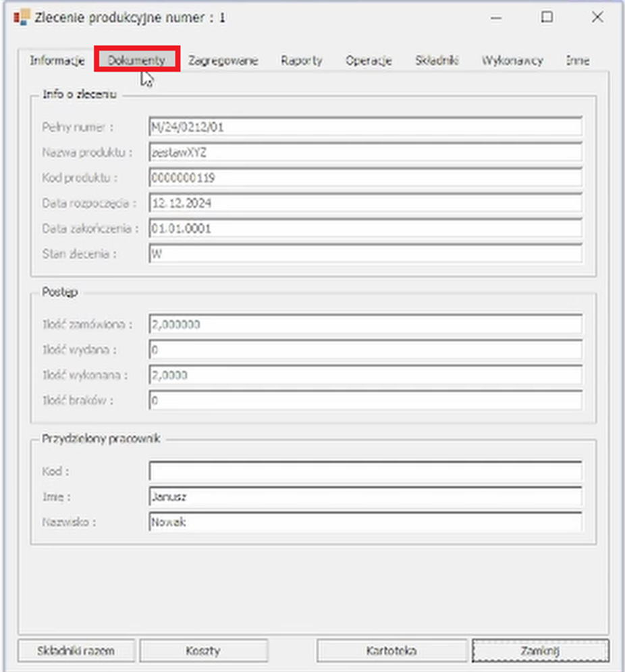Maximize the production order window

pyautogui.click(x=547, y=18)
